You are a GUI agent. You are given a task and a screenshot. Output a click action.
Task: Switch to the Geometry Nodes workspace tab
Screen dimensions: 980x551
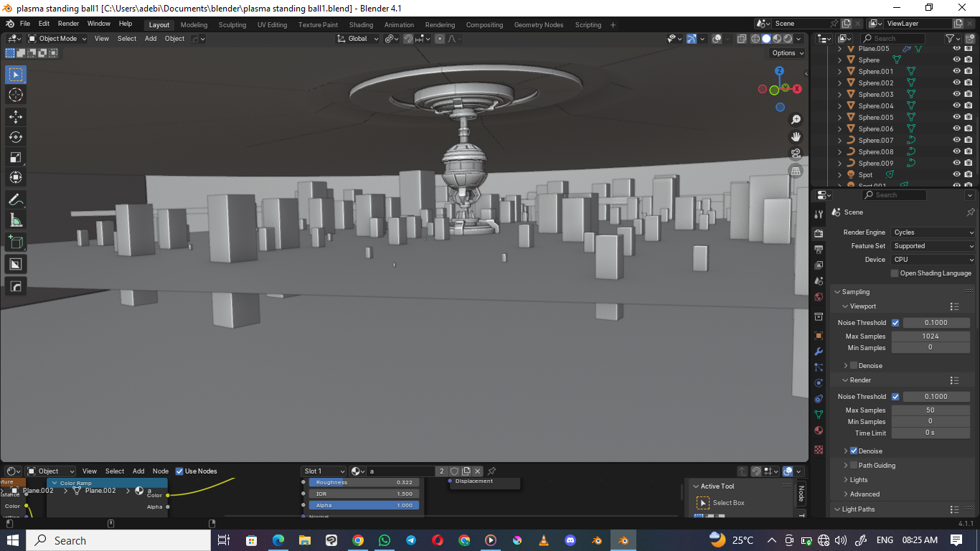click(x=539, y=24)
